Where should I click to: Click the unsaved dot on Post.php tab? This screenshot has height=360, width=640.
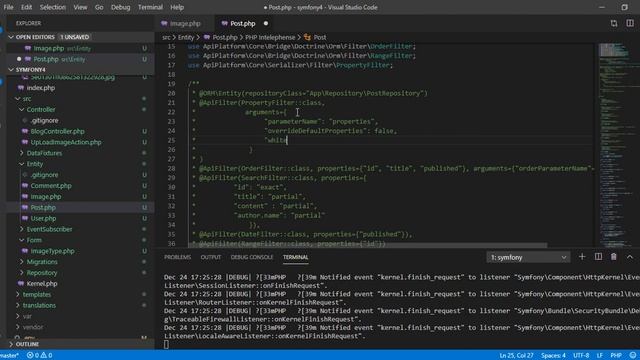(266, 24)
